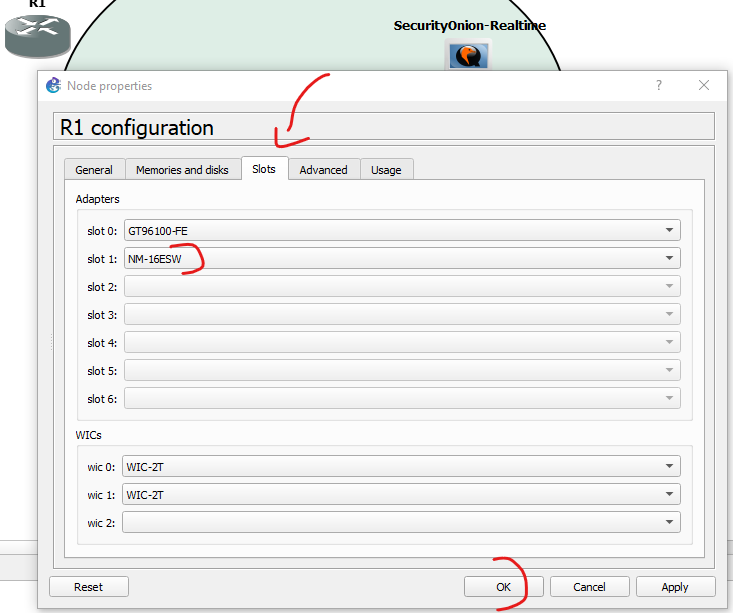
Task: Open the slot 5 adapter dropdown
Action: 402,371
